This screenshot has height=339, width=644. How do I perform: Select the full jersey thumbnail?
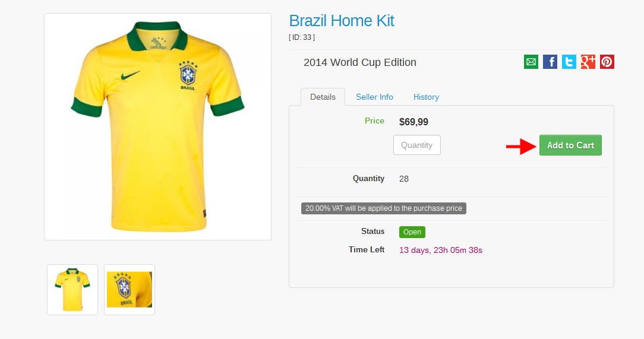pos(72,290)
